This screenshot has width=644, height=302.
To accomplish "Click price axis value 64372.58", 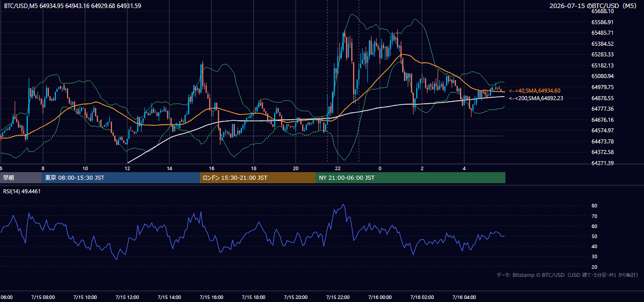I will 602,152.
